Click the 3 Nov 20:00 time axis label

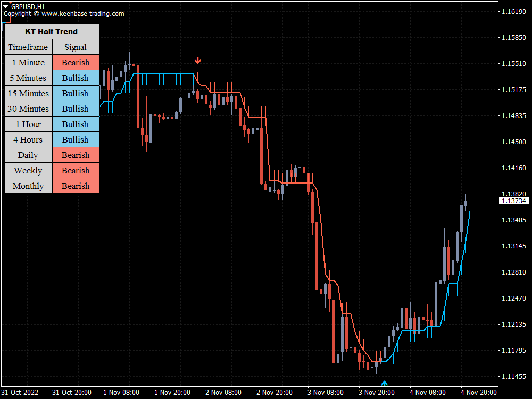pyautogui.click(x=377, y=393)
